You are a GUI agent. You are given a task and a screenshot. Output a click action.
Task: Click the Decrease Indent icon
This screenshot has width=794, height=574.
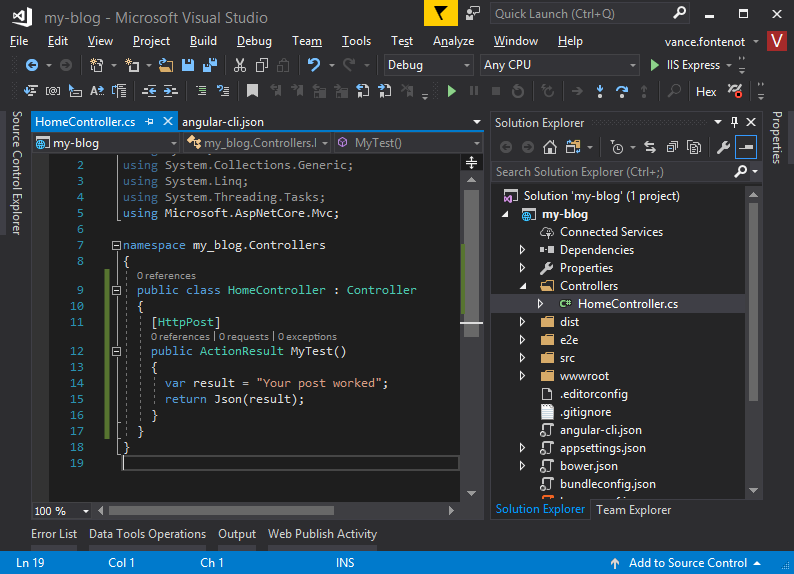[148, 91]
